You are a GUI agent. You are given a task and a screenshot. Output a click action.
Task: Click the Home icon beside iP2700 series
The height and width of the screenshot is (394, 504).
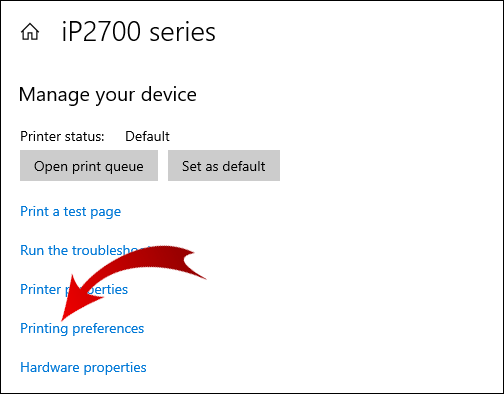[30, 32]
